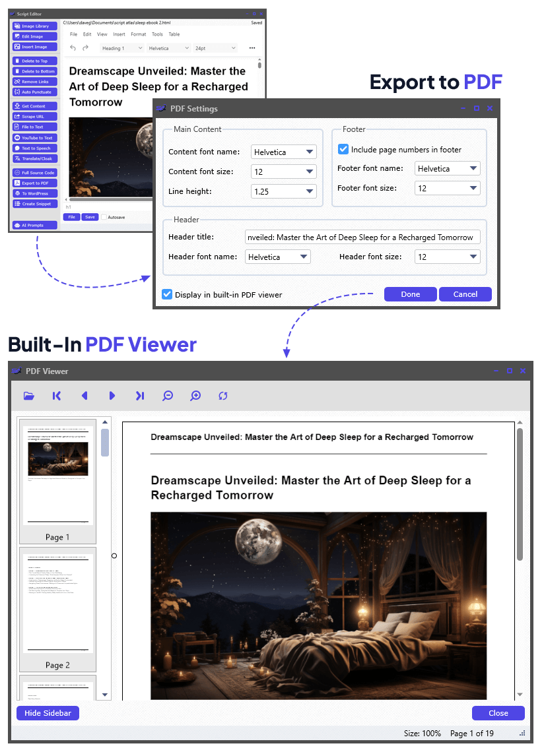Click the refresh icon in PDF Viewer
544x756 pixels.
pos(223,396)
